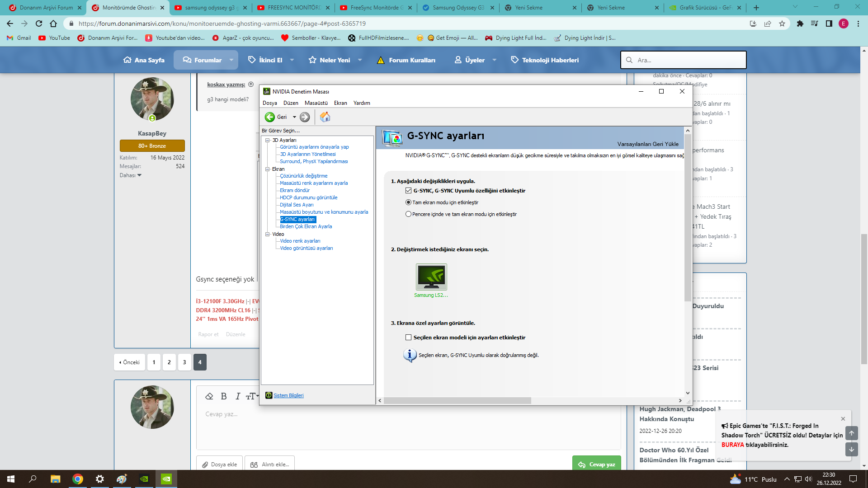Click the forward arrow in NVIDIA toolbar
This screenshot has height=488, width=868.
coord(305,117)
